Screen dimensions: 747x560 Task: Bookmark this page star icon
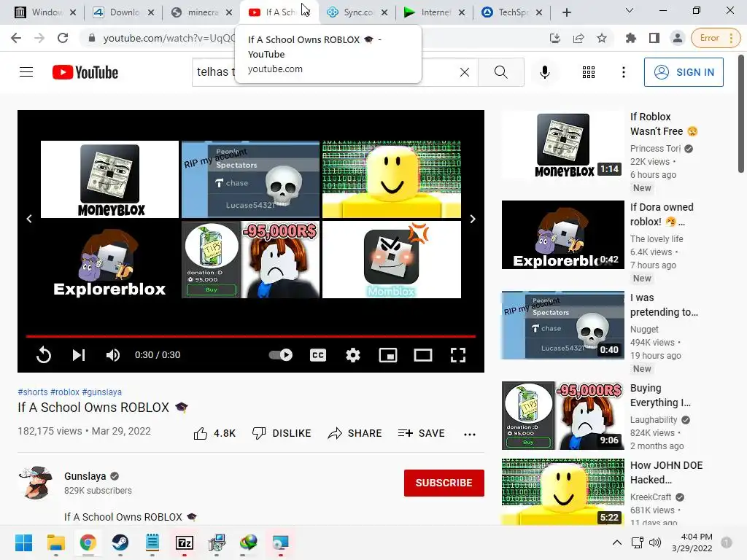(602, 38)
